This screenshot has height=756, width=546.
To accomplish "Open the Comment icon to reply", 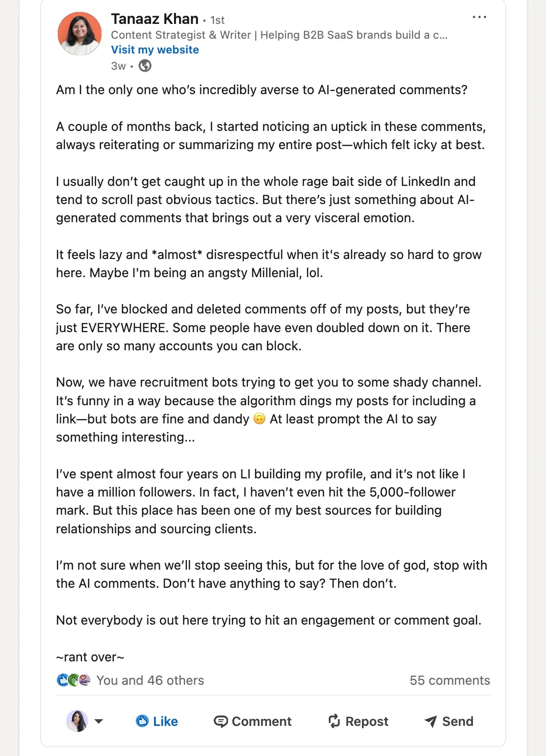I will (220, 722).
